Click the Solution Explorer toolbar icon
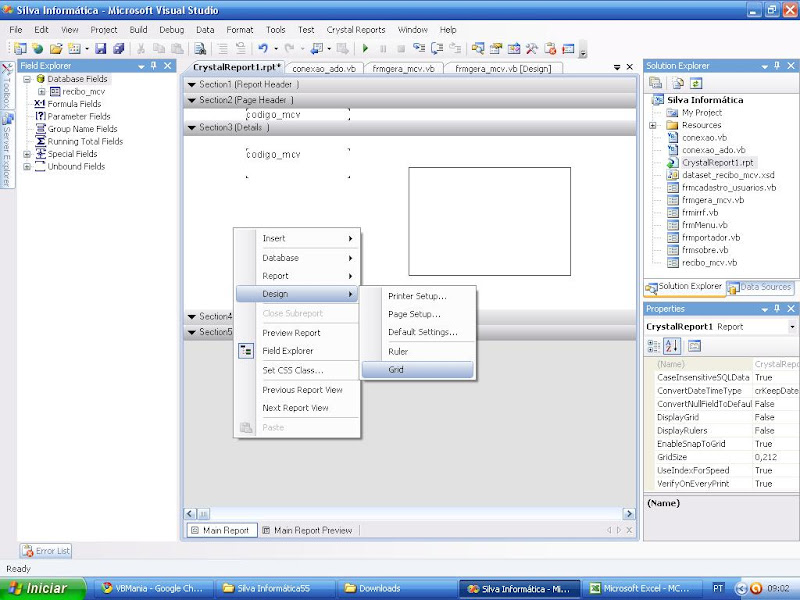800x600 pixels. tap(478, 48)
